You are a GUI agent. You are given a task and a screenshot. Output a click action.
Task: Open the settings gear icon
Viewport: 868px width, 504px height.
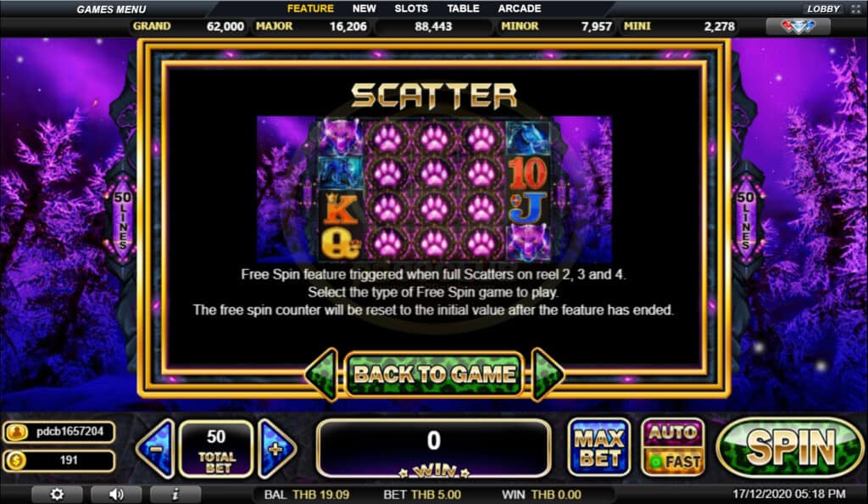point(57,494)
